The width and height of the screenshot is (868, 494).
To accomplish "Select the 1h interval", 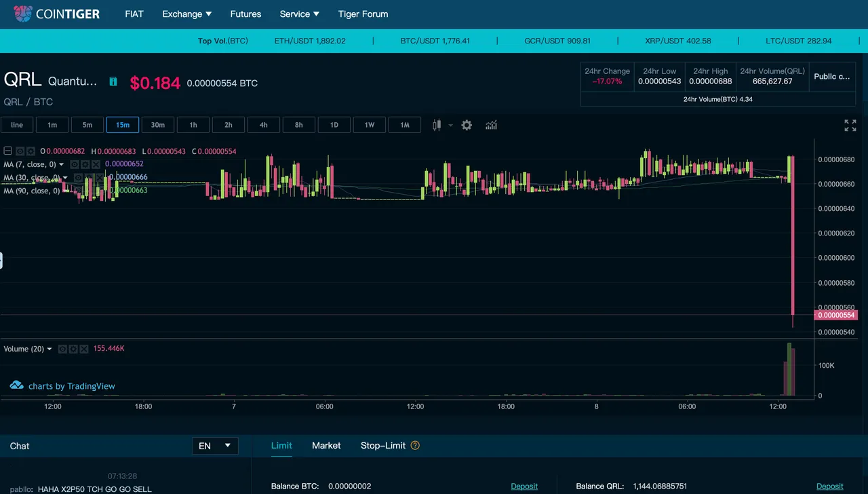I will click(x=193, y=125).
